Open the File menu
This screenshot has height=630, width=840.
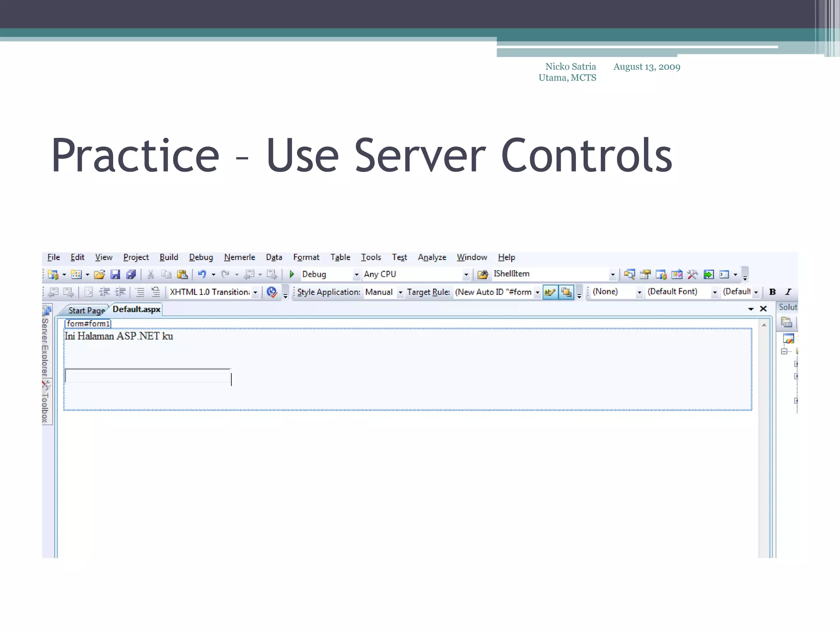[x=54, y=257]
